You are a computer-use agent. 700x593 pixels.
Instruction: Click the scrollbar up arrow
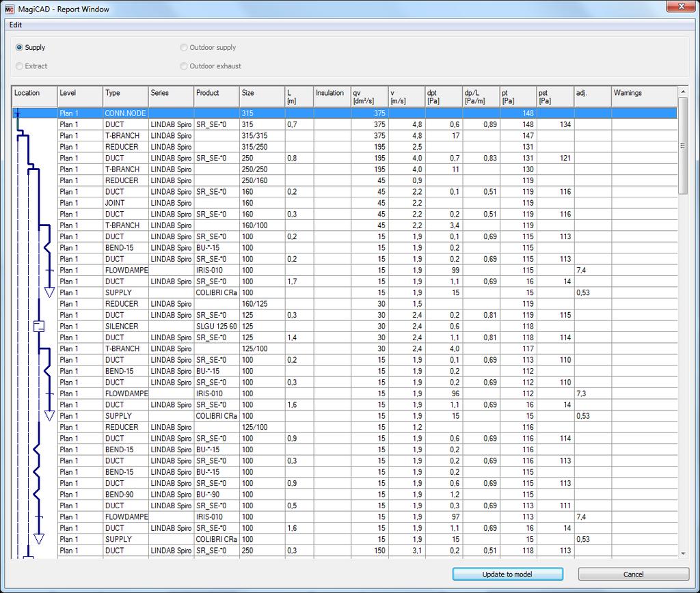pos(683,92)
